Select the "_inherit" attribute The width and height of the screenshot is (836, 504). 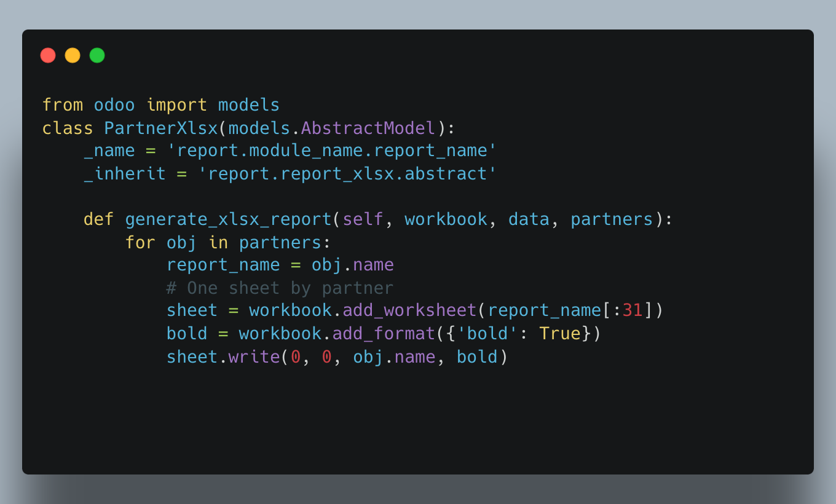tap(125, 173)
